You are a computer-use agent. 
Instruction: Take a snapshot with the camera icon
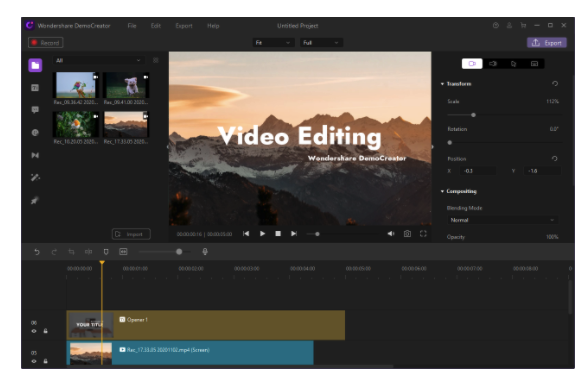(407, 234)
